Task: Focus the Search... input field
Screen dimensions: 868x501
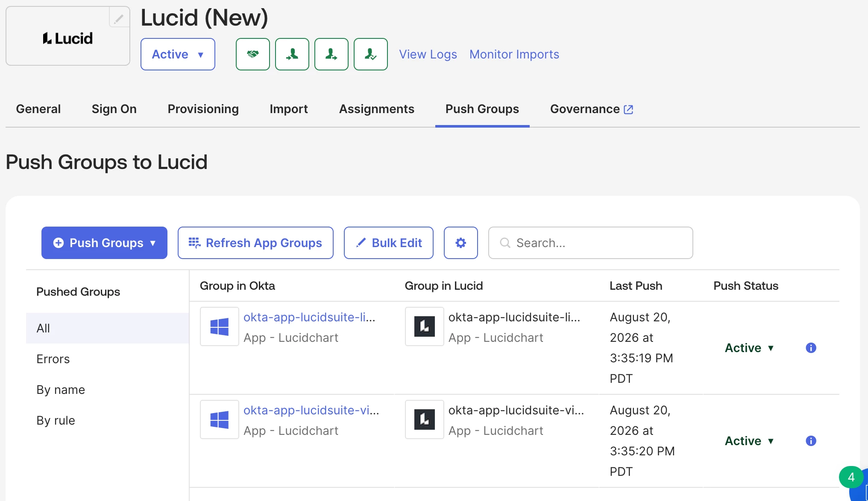Action: pyautogui.click(x=591, y=243)
